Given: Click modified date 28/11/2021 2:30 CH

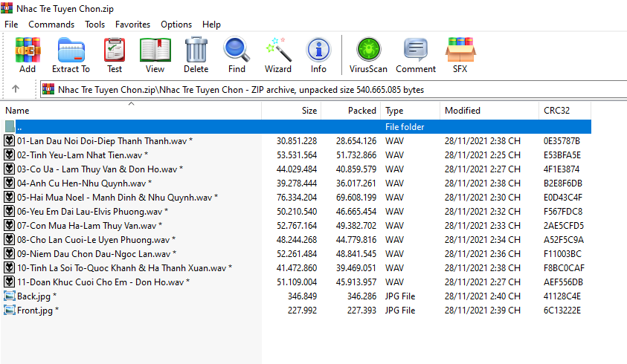Looking at the screenshot, I should [x=483, y=198].
